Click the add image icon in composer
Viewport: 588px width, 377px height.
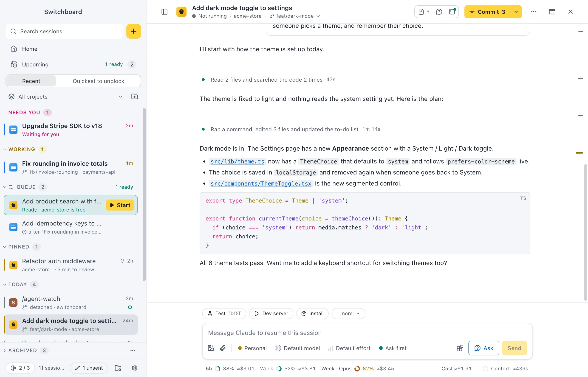[x=211, y=348]
